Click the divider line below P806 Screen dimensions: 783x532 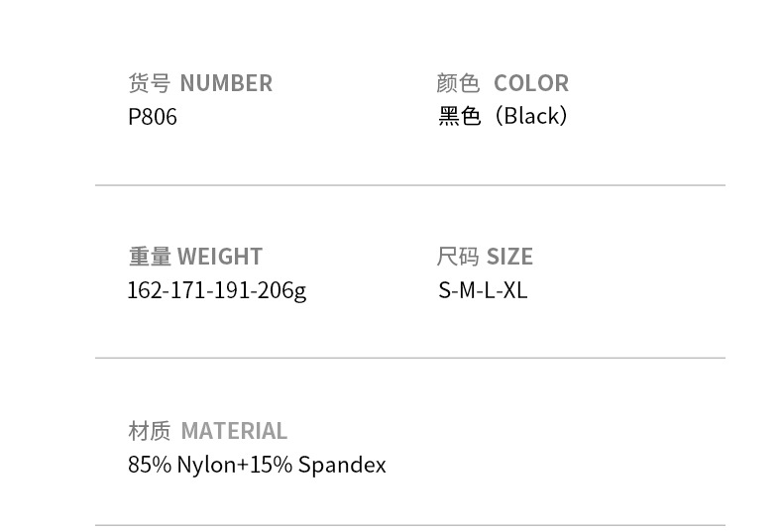tap(409, 185)
